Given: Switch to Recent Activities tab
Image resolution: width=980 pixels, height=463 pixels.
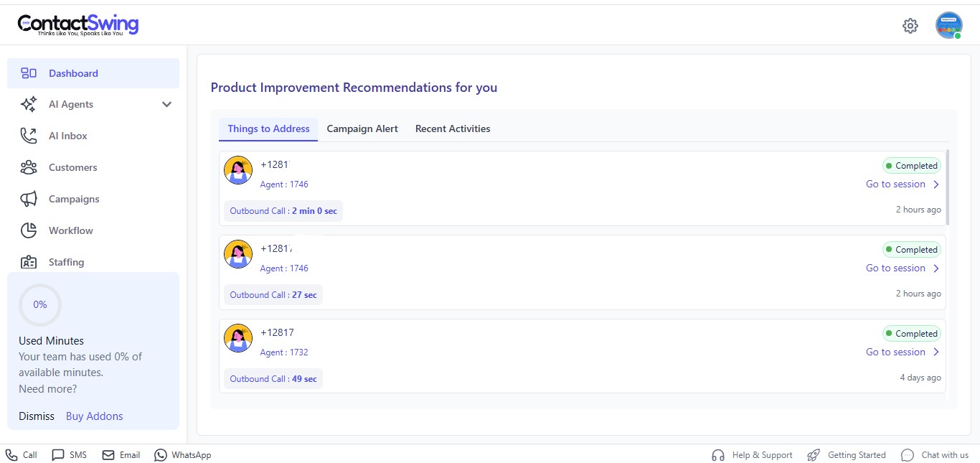Looking at the screenshot, I should (453, 128).
